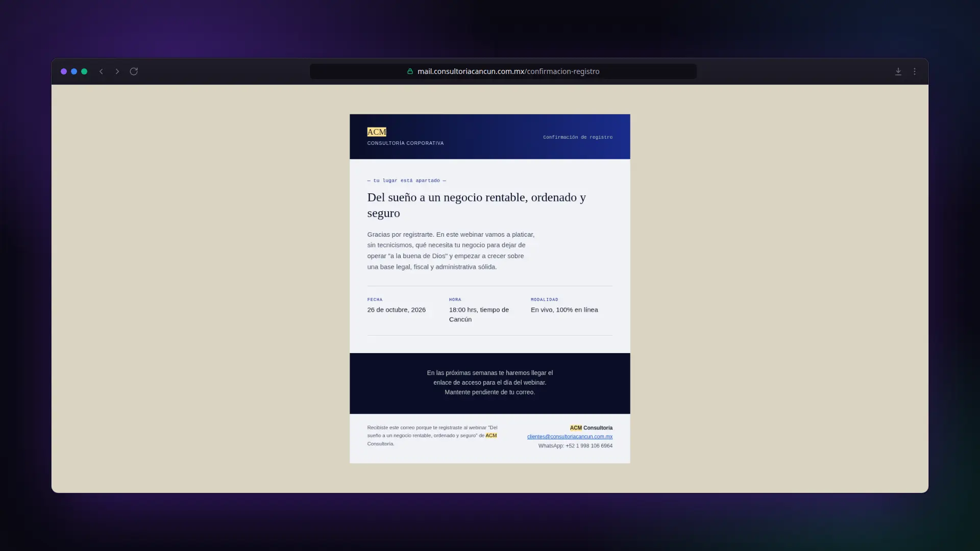Click the headline 'Del sueño a un negocio rentable'
The height and width of the screenshot is (551, 980).
click(x=477, y=205)
